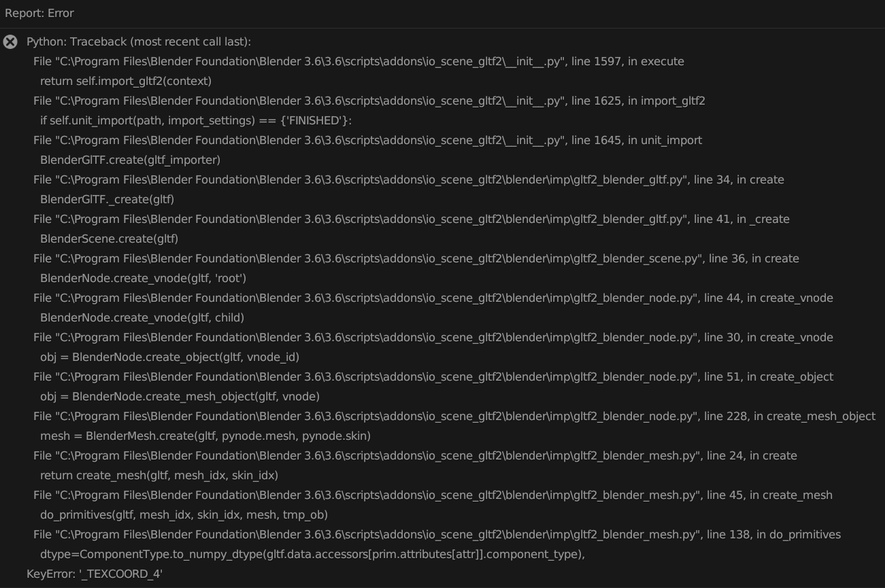Click the __init__.py line 1597 traceback entry

(x=357, y=61)
